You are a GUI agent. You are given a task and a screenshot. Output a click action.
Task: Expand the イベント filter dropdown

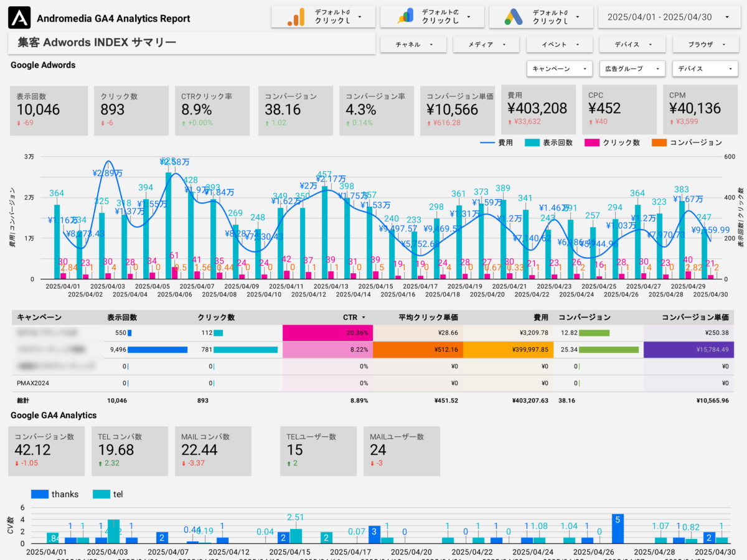coord(560,45)
